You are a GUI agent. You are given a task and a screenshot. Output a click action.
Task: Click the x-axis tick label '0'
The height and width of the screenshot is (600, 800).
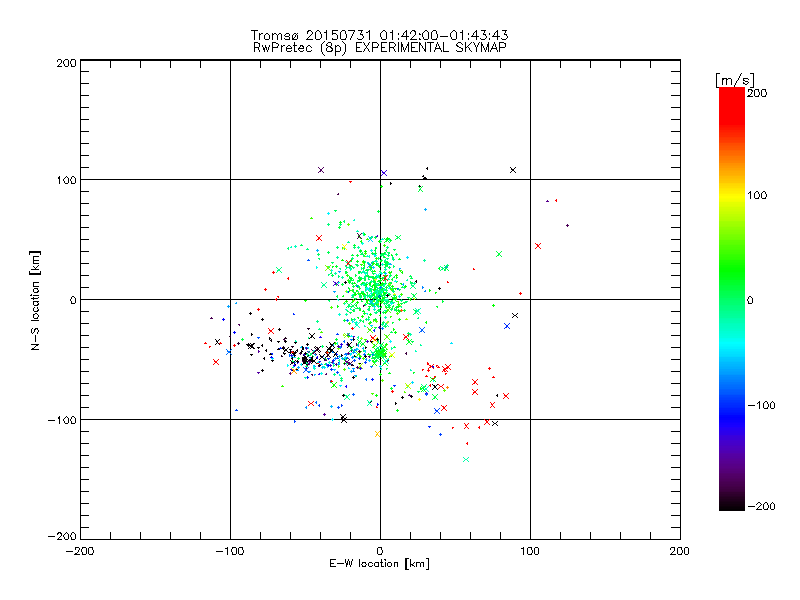tap(380, 551)
